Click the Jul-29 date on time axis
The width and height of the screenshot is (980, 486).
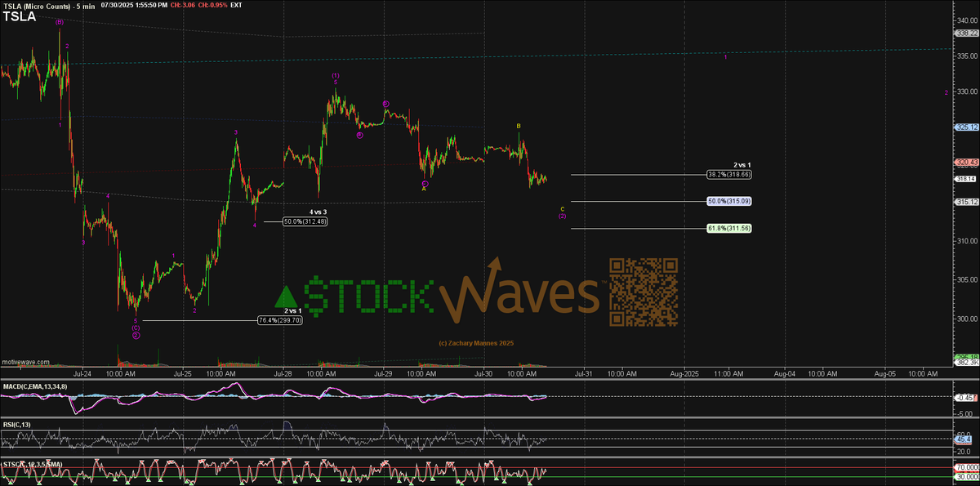click(x=384, y=373)
